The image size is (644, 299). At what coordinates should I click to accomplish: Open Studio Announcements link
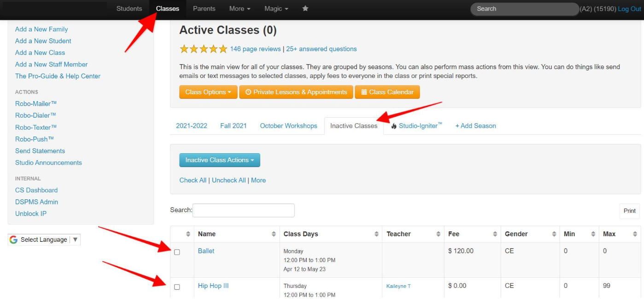point(48,162)
